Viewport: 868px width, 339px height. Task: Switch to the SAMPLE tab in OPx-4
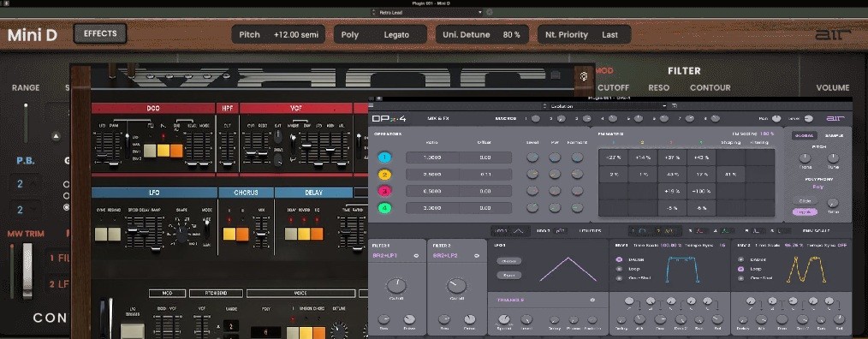[835, 136]
